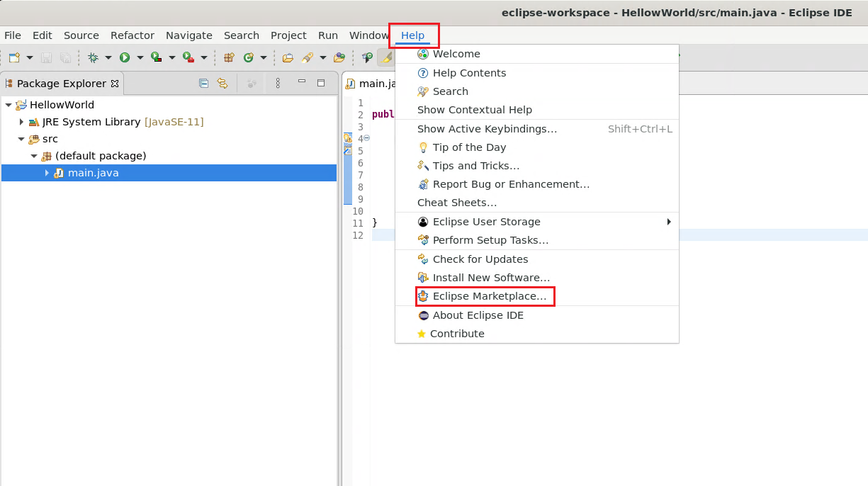The height and width of the screenshot is (486, 868).
Task: Select (default package) in the tree
Action: [101, 156]
